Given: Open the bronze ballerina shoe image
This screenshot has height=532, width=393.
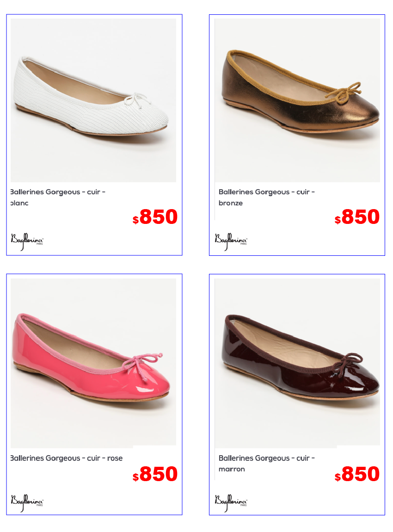Looking at the screenshot, I should [x=297, y=100].
